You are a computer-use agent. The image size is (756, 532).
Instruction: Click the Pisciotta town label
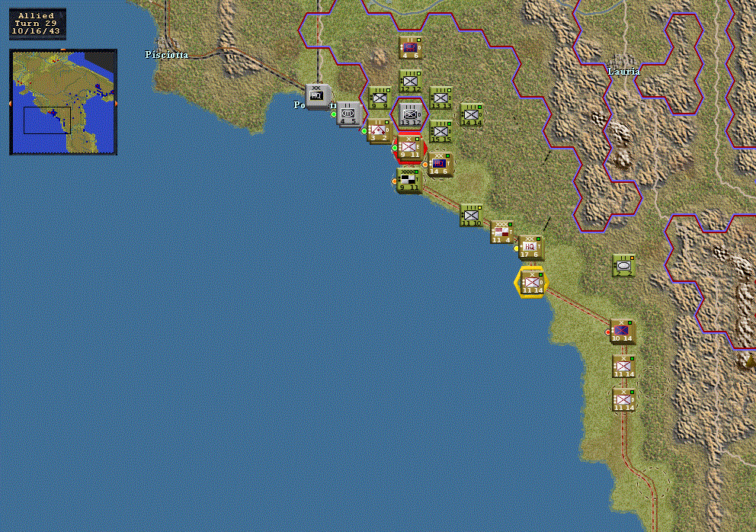167,55
